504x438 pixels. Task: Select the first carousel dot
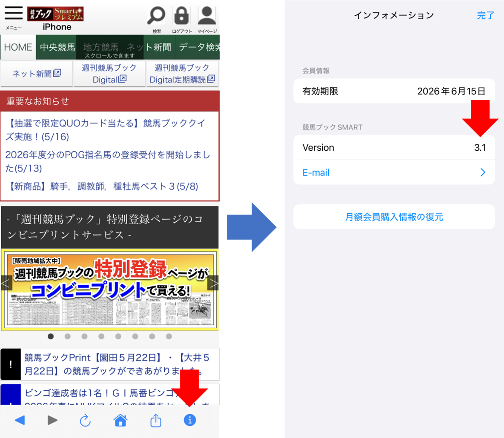pos(51,336)
